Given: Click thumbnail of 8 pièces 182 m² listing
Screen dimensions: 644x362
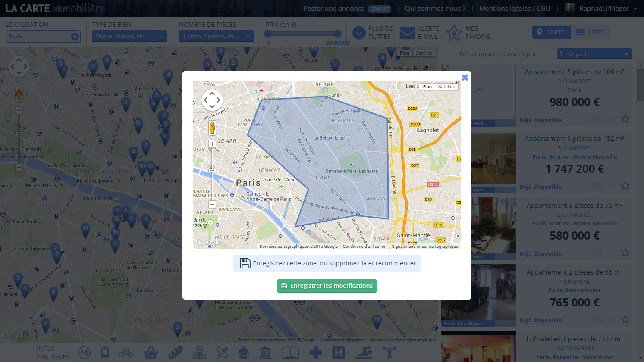Looking at the screenshot, I should tap(493, 159).
